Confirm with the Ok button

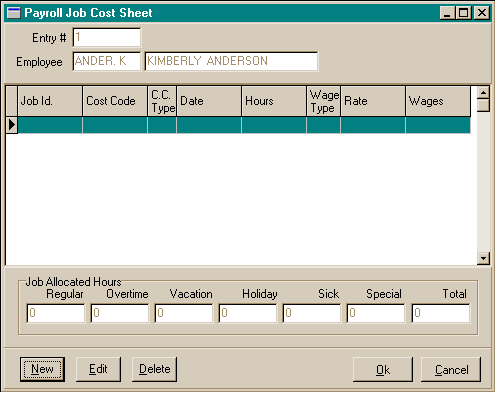(x=383, y=370)
